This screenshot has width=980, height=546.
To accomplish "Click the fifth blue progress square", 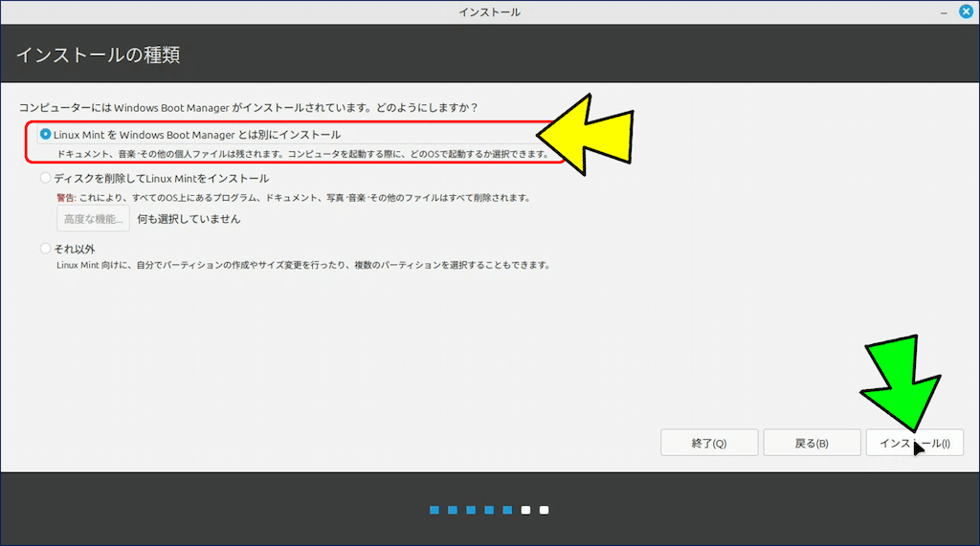I will pyautogui.click(x=507, y=511).
